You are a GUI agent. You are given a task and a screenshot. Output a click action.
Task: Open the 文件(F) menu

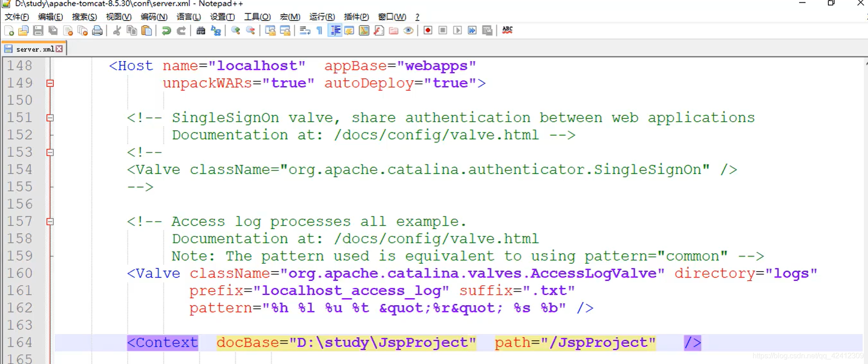pyautogui.click(x=17, y=17)
